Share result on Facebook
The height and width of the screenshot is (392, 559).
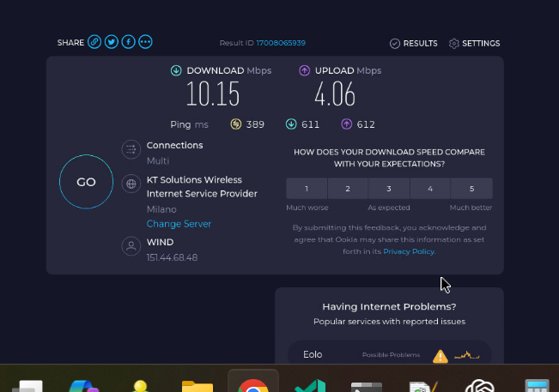coord(128,42)
